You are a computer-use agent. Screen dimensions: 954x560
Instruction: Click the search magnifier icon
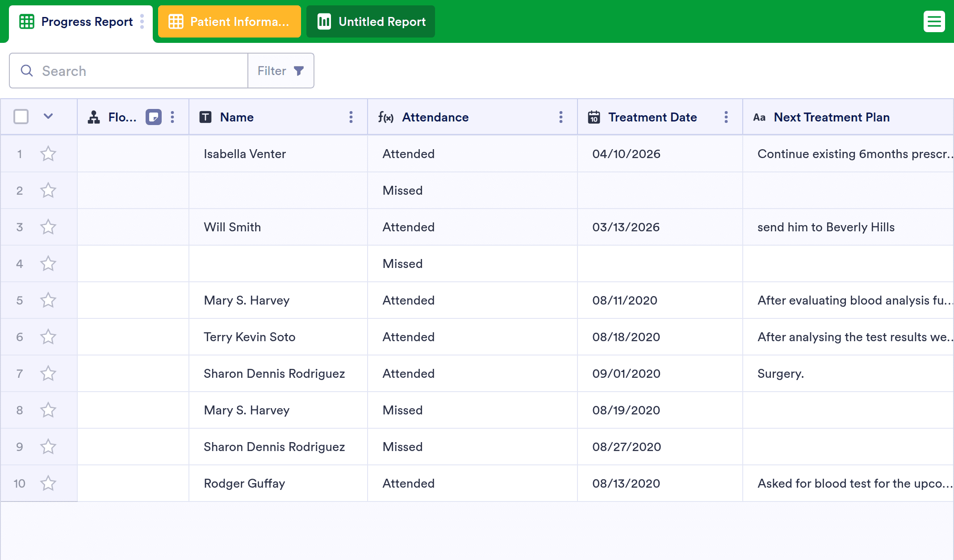[x=27, y=71]
